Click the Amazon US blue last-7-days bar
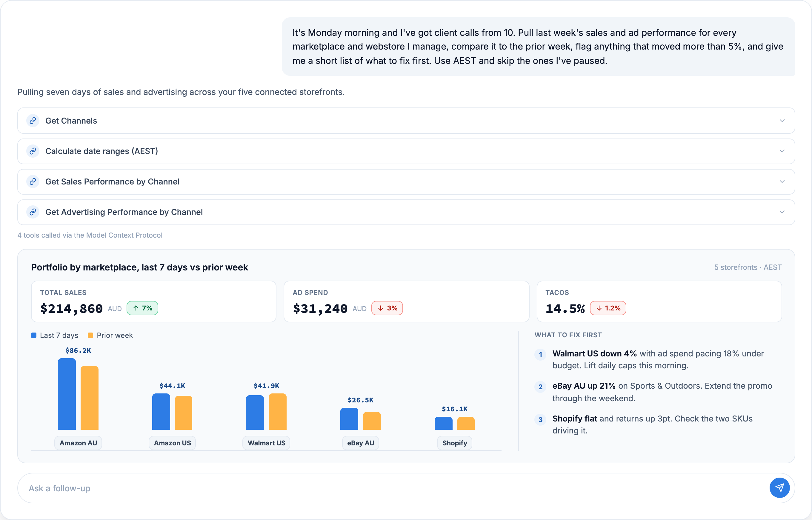The height and width of the screenshot is (520, 812). [x=161, y=412]
